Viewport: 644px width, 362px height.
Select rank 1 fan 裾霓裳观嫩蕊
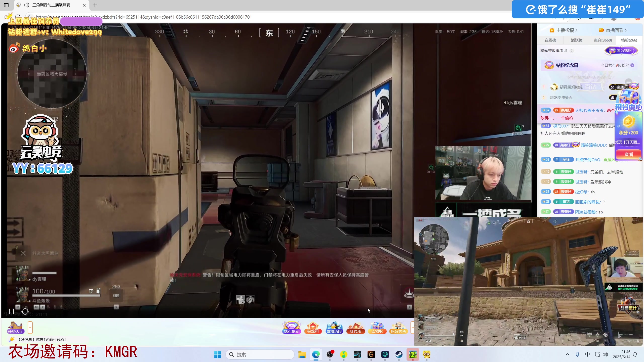pos(571,87)
